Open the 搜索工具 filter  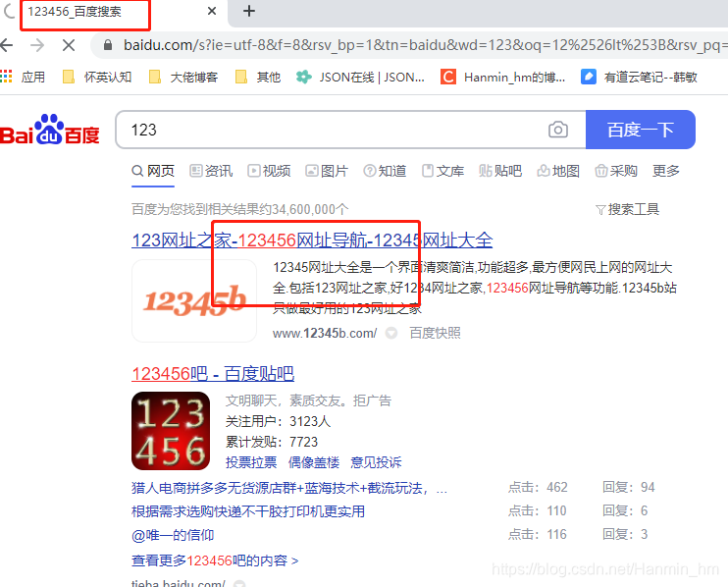coord(627,209)
